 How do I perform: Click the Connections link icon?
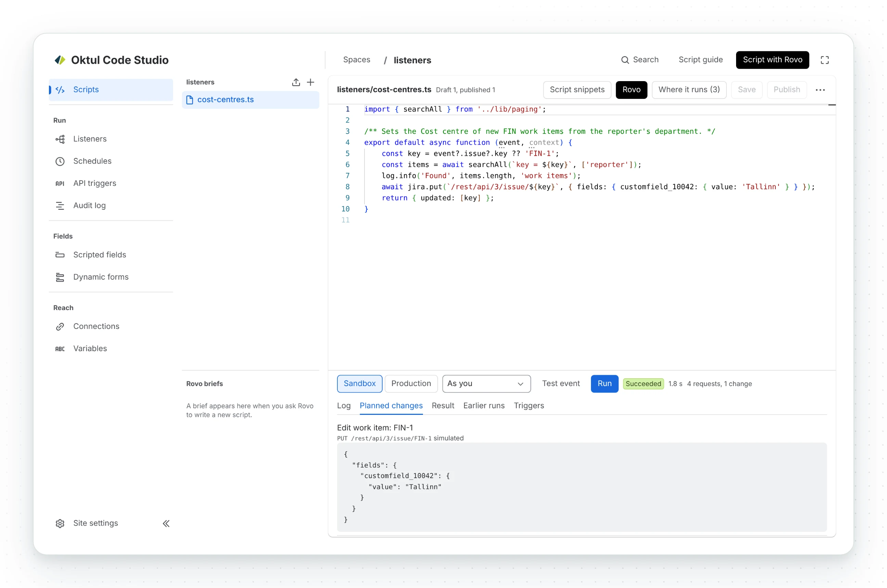(x=60, y=327)
